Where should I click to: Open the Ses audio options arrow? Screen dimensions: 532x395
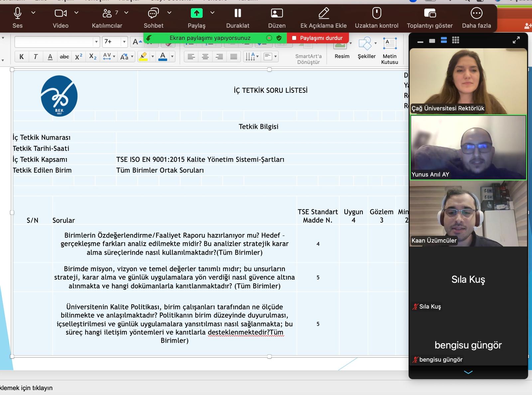33,13
